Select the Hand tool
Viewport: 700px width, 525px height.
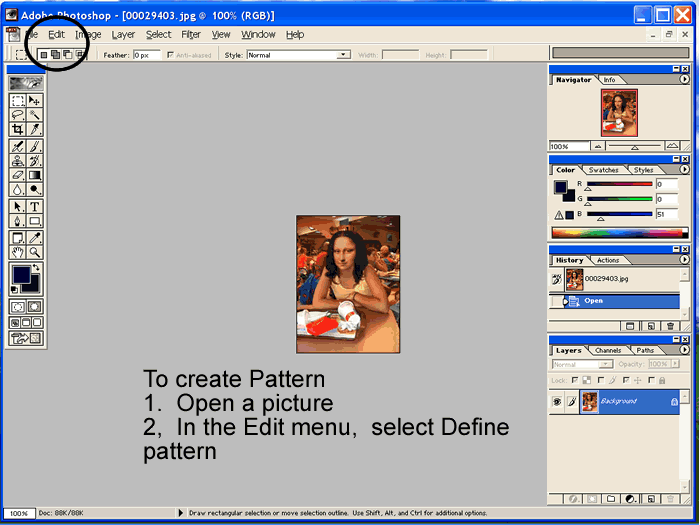click(x=18, y=252)
